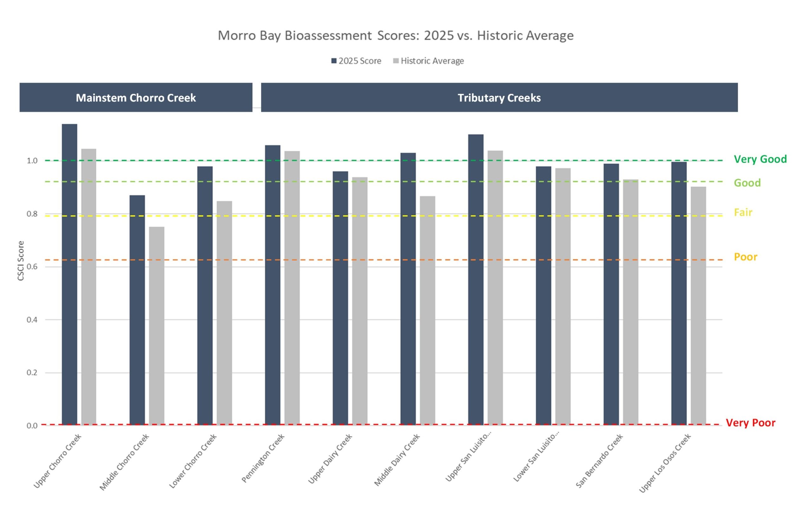Click the Historic Average legend swatch
This screenshot has width=812, height=510.
[396, 61]
